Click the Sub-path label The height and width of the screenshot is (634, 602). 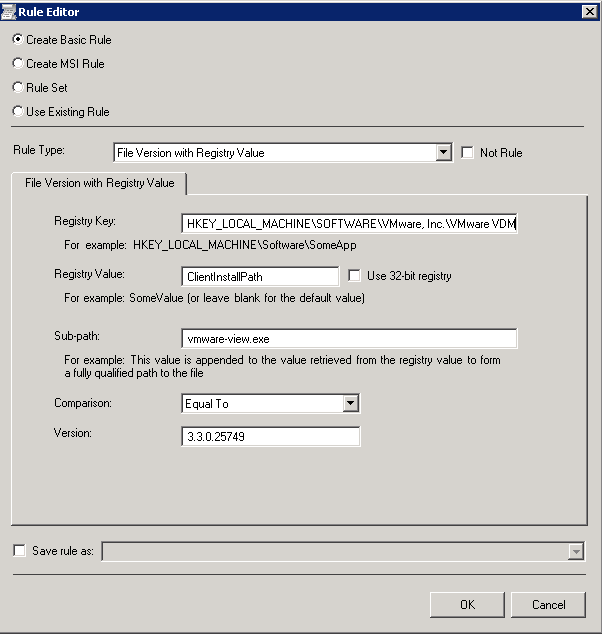[x=77, y=336]
